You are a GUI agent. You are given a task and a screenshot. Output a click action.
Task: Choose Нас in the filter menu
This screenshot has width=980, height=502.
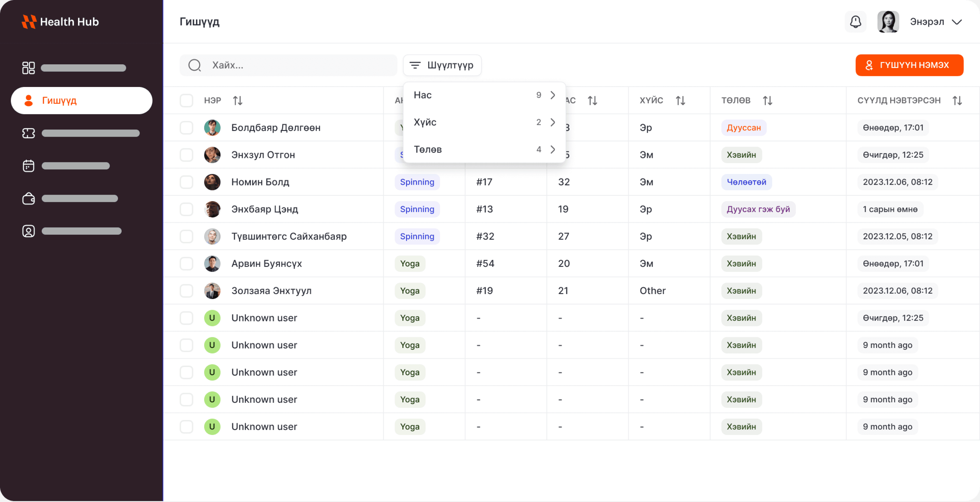(x=484, y=95)
